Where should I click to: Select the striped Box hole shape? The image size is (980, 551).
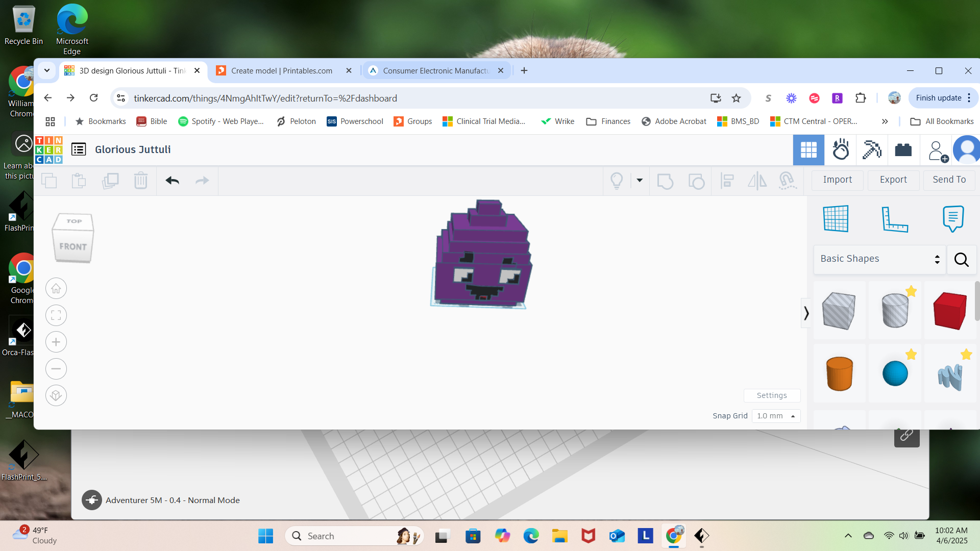click(839, 310)
